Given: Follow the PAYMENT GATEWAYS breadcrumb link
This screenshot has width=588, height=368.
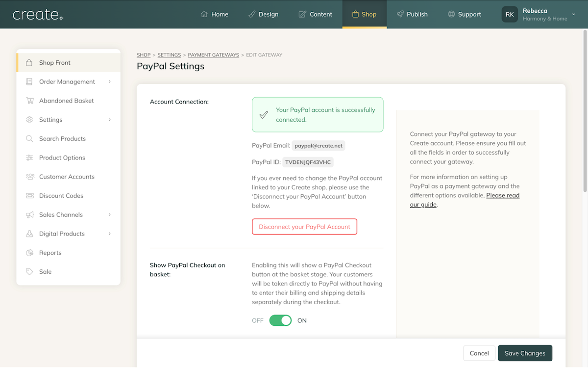Looking at the screenshot, I should tap(214, 55).
